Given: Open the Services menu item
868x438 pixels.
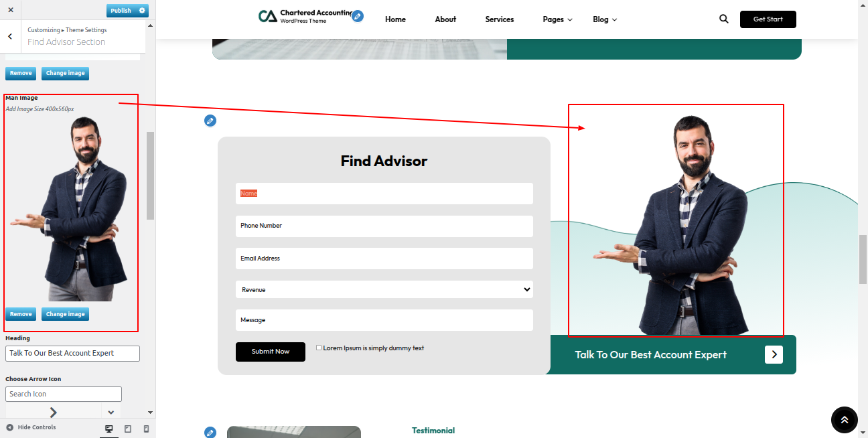Looking at the screenshot, I should [x=500, y=19].
